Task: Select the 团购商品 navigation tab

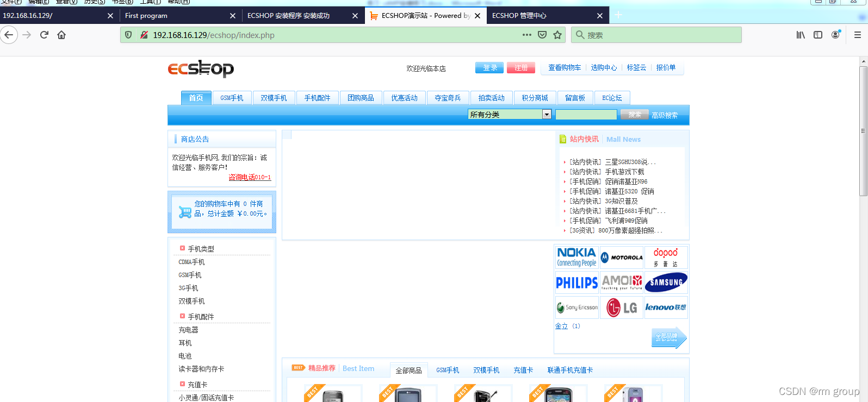Action: [x=361, y=98]
